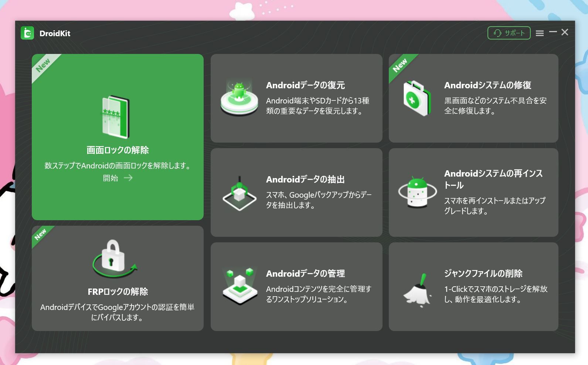The width and height of the screenshot is (588, 365).
Task: Click the Androidシステムの再インストール robot icon
Action: pyautogui.click(x=418, y=192)
